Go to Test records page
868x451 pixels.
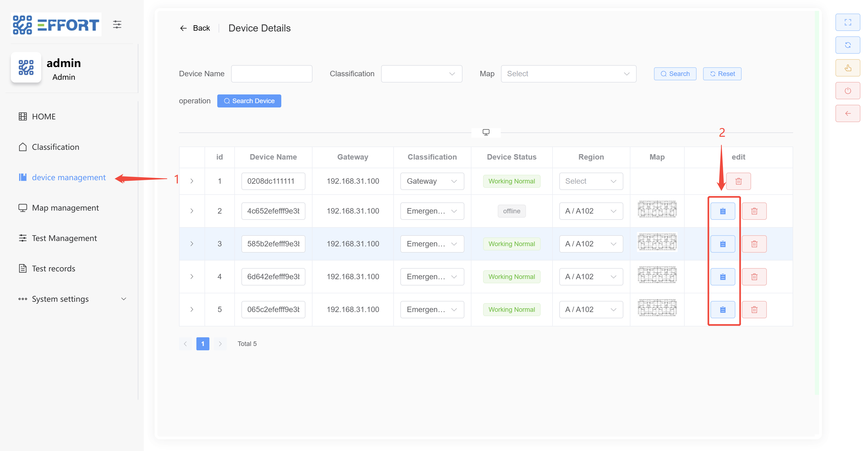click(53, 269)
